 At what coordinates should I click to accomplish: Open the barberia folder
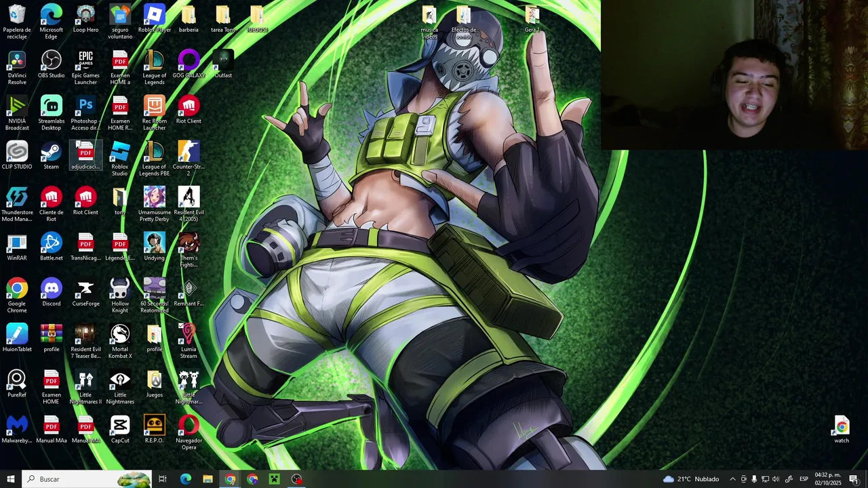[189, 19]
